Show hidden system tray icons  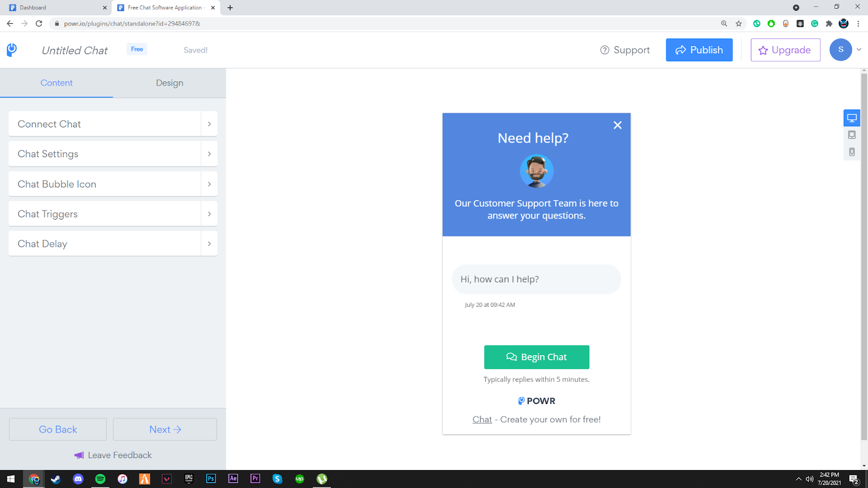point(798,479)
